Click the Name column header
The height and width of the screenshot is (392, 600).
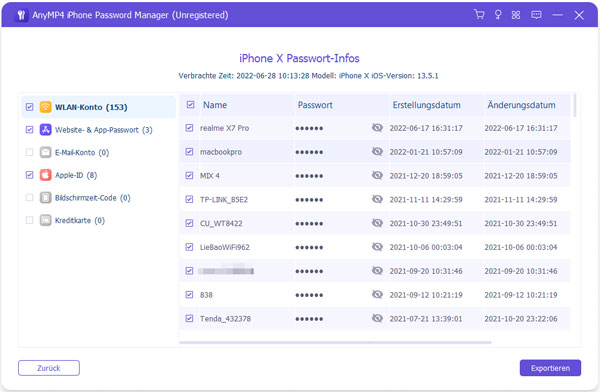click(x=215, y=105)
